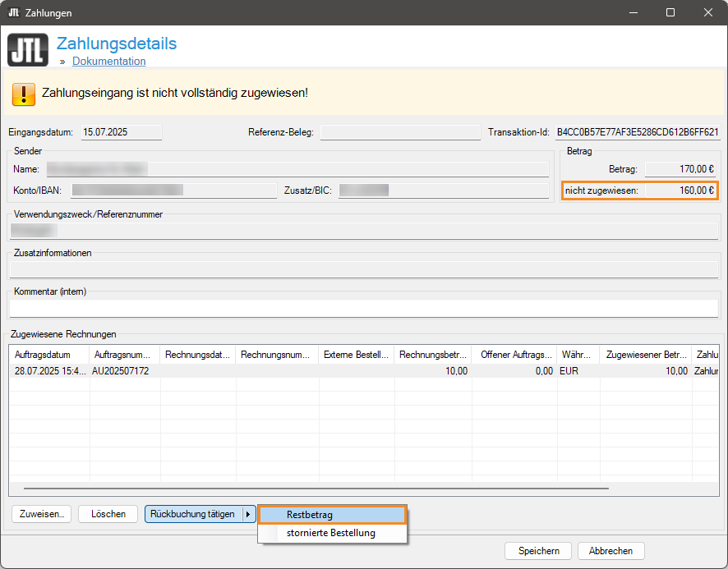Click the Zuweisen button
Screen dimensions: 728x569
[x=41, y=514]
